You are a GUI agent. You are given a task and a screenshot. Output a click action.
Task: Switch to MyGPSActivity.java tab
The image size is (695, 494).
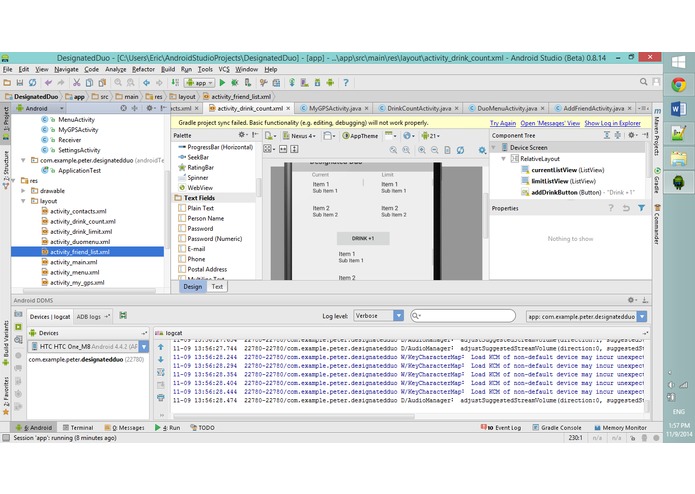(x=334, y=108)
